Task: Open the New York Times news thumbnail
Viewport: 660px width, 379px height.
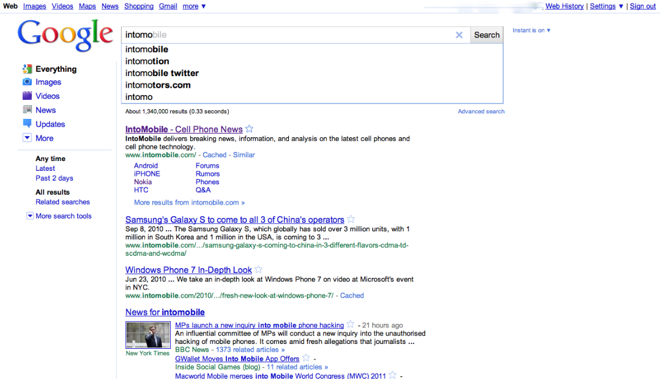Action: [x=148, y=335]
